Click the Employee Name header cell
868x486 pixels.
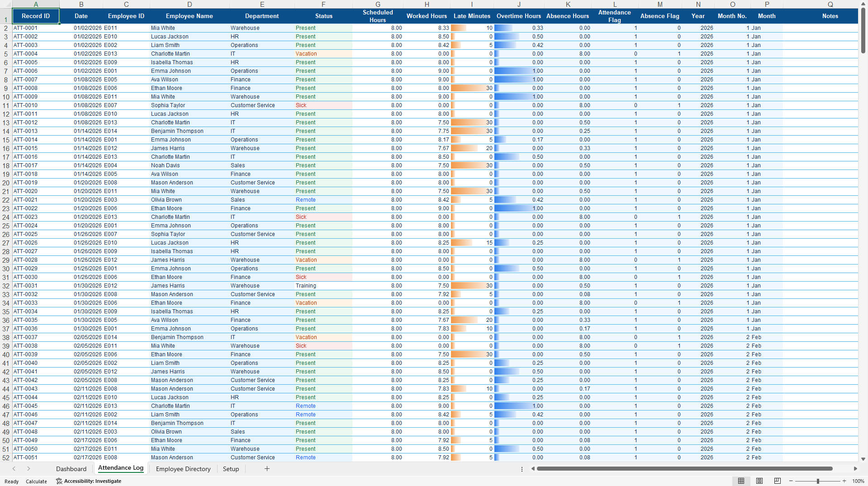[190, 16]
